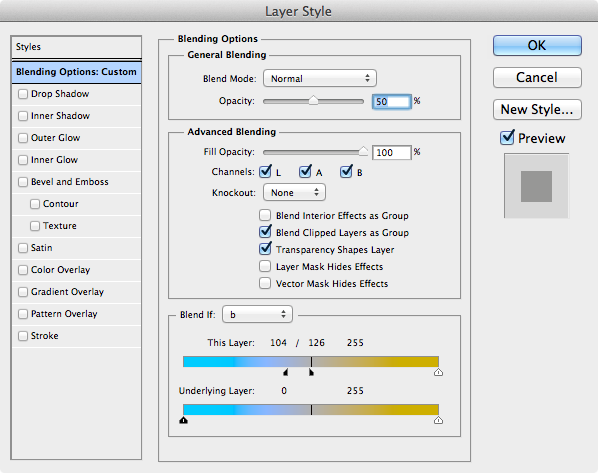Enable the Drop Shadow effect checkbox
This screenshot has height=473, width=598.
tap(23, 94)
